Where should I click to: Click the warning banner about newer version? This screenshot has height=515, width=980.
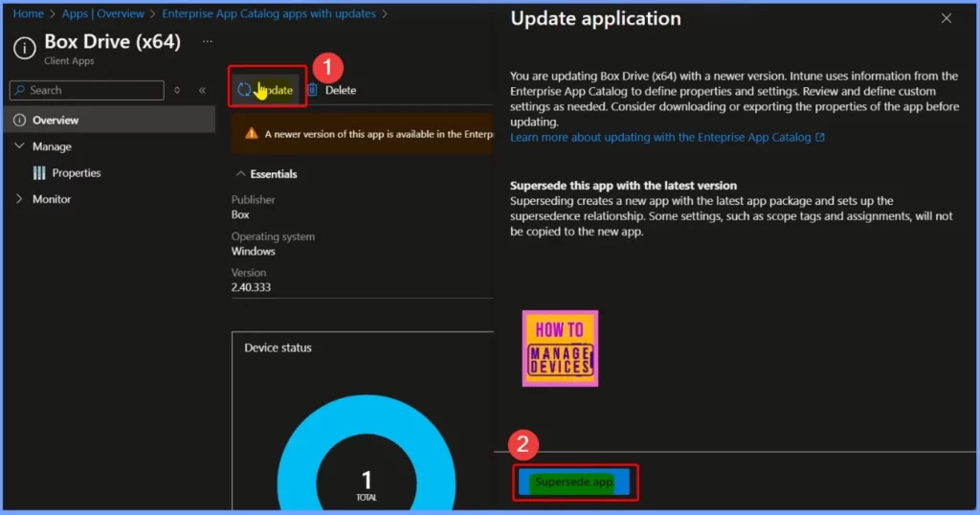tap(363, 134)
